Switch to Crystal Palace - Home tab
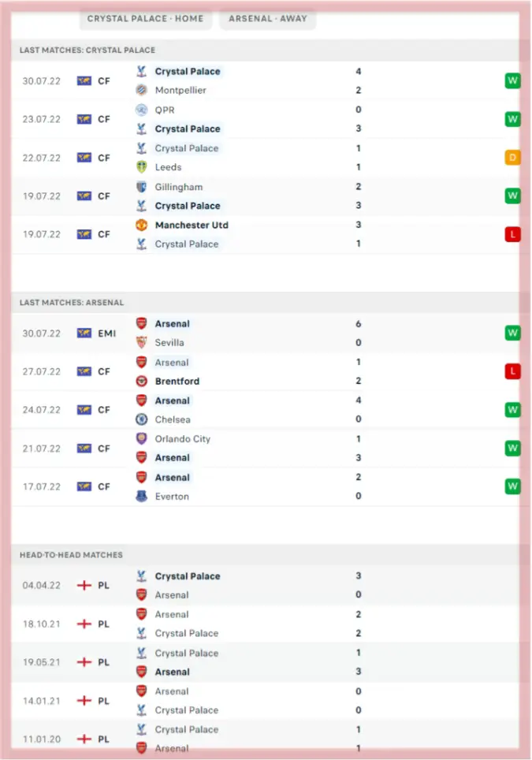This screenshot has height=760, width=532. click(x=145, y=18)
